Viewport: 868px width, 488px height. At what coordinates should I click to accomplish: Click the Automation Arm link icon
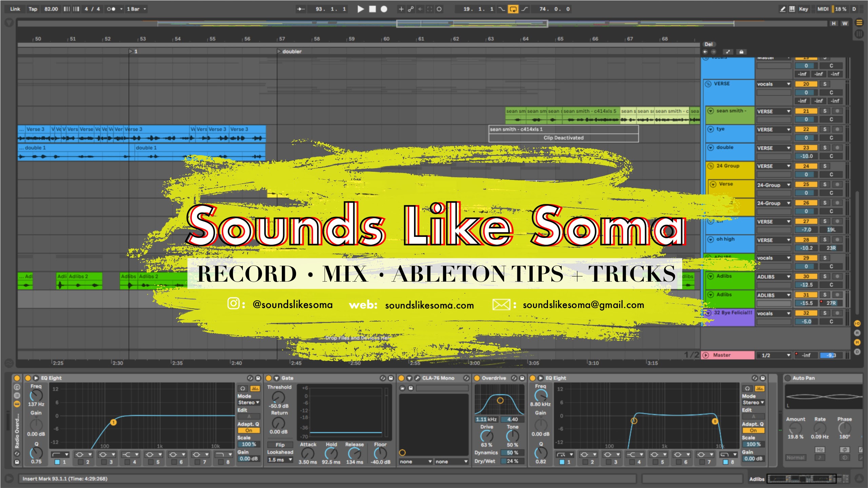[411, 9]
